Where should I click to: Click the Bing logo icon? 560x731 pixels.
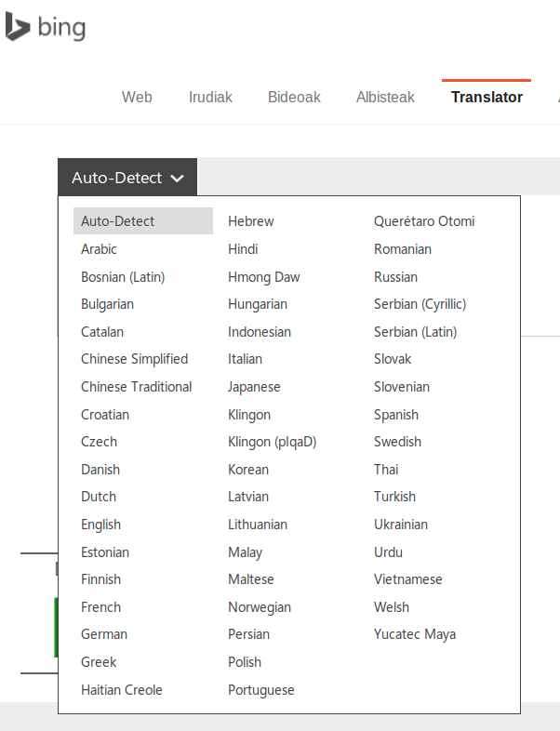tap(18, 27)
